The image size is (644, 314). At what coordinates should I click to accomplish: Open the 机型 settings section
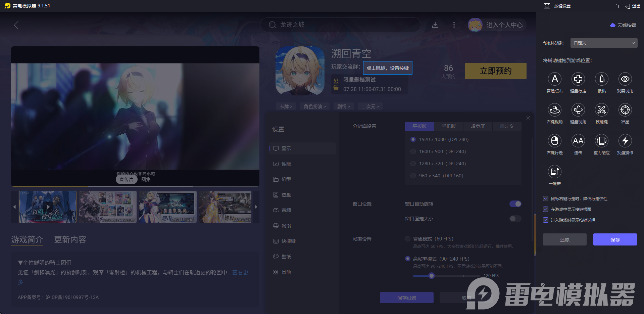pos(302,179)
